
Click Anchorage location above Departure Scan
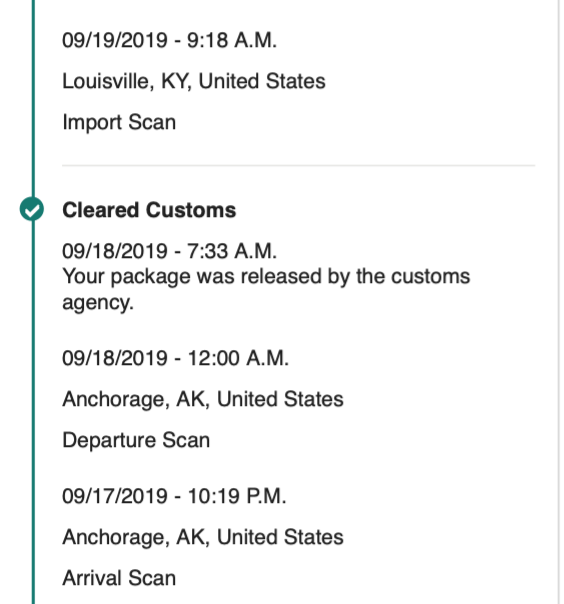pos(203,399)
